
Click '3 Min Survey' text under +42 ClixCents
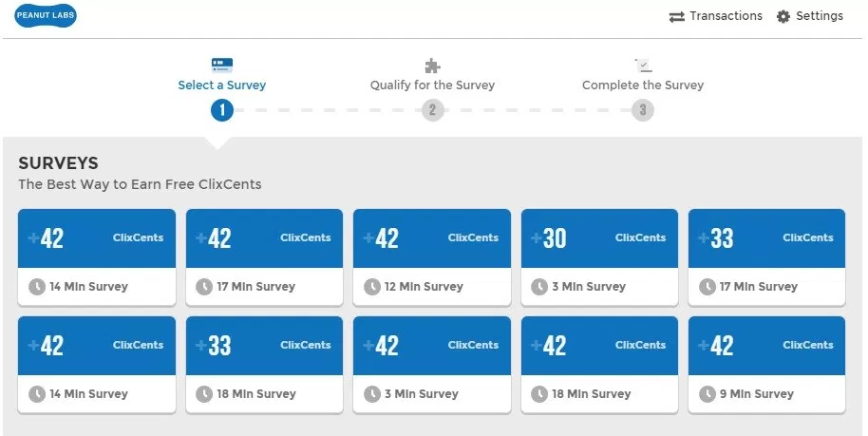[x=422, y=394]
